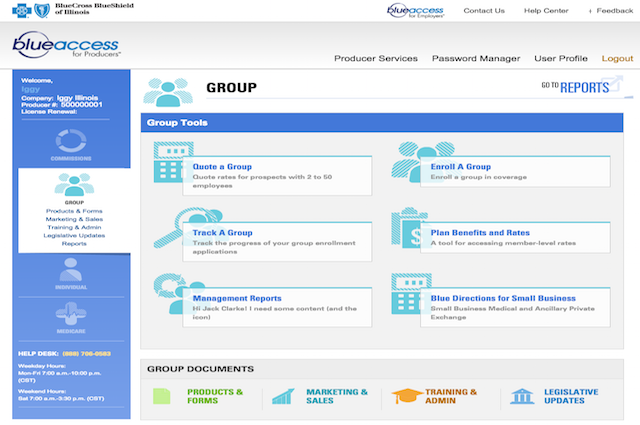Screen dimensions: 640x425
Task: Click the Commissions circular icon in sidebar
Action: tap(72, 141)
